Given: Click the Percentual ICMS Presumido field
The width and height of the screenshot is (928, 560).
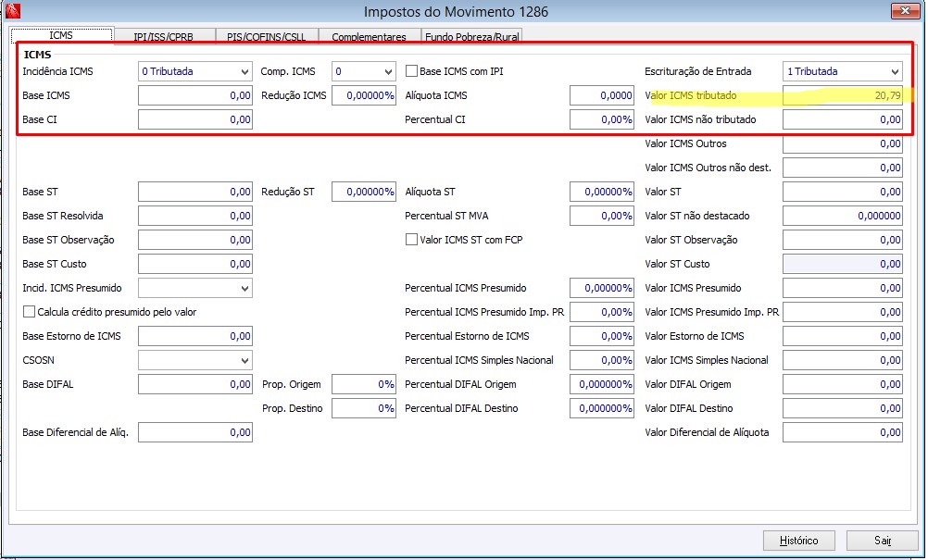Looking at the screenshot, I should click(x=602, y=288).
